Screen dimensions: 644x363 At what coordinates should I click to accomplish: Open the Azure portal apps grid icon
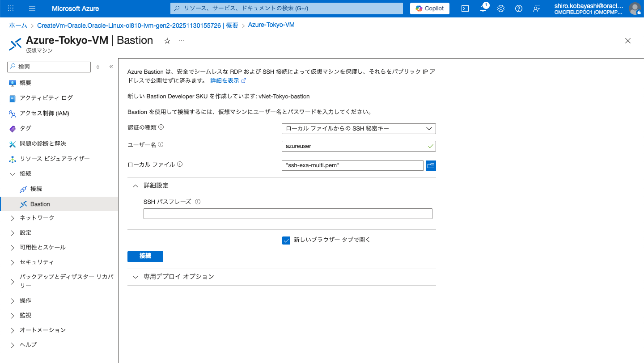point(11,8)
